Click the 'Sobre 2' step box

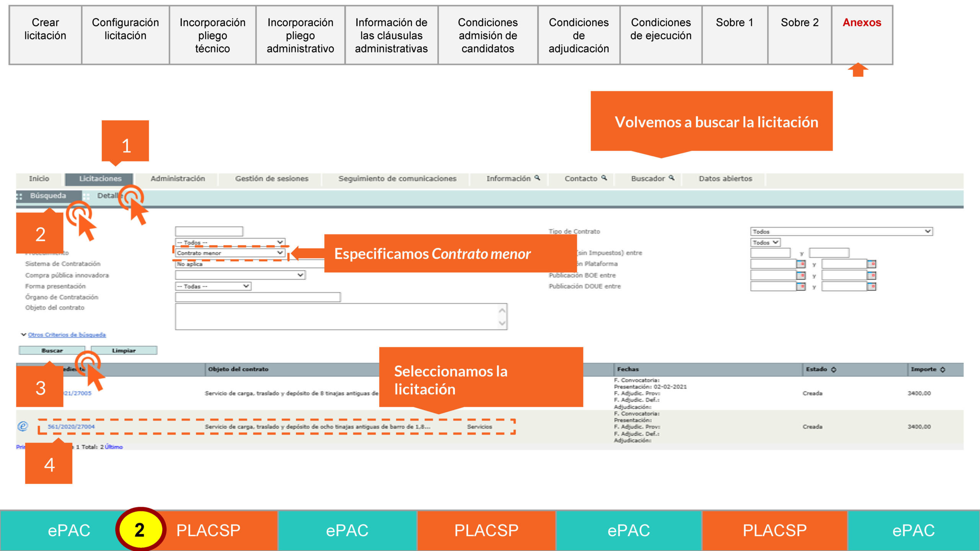coord(800,35)
